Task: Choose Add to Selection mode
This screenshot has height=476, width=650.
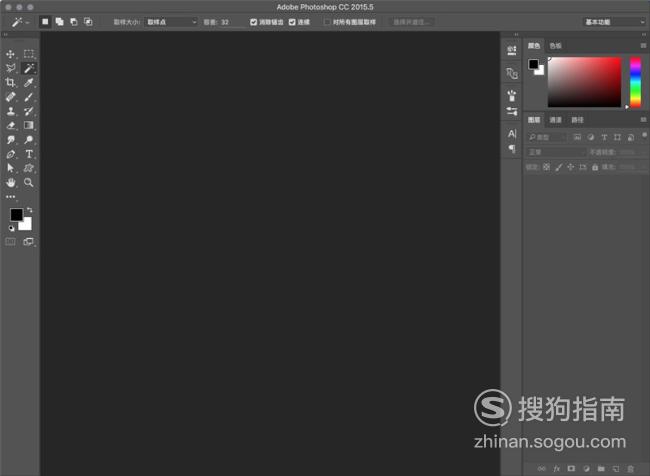Action: [60, 22]
